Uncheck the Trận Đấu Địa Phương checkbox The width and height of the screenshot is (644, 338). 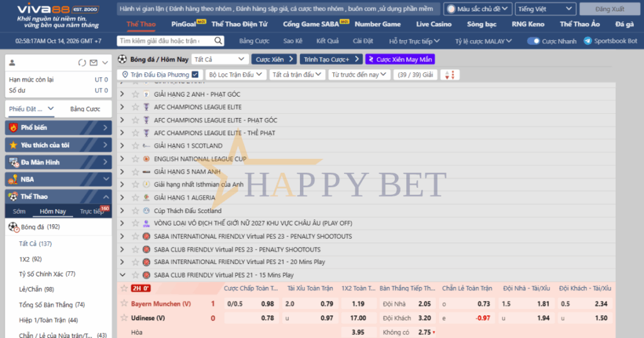(195, 75)
